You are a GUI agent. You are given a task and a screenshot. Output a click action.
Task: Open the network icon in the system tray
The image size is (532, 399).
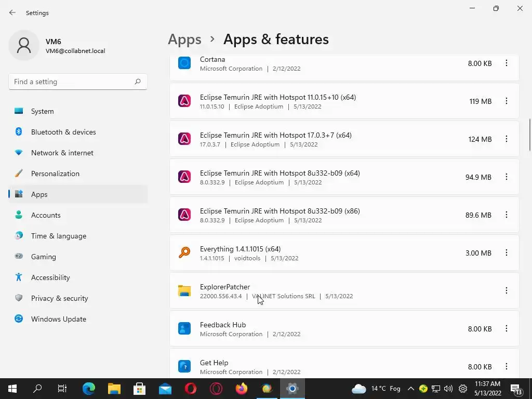click(436, 389)
